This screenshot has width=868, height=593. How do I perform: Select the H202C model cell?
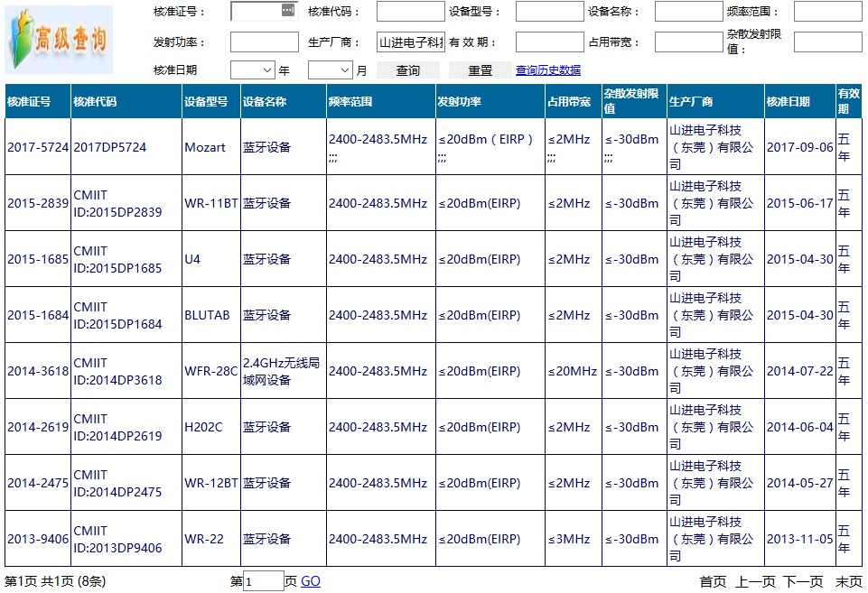(x=211, y=427)
